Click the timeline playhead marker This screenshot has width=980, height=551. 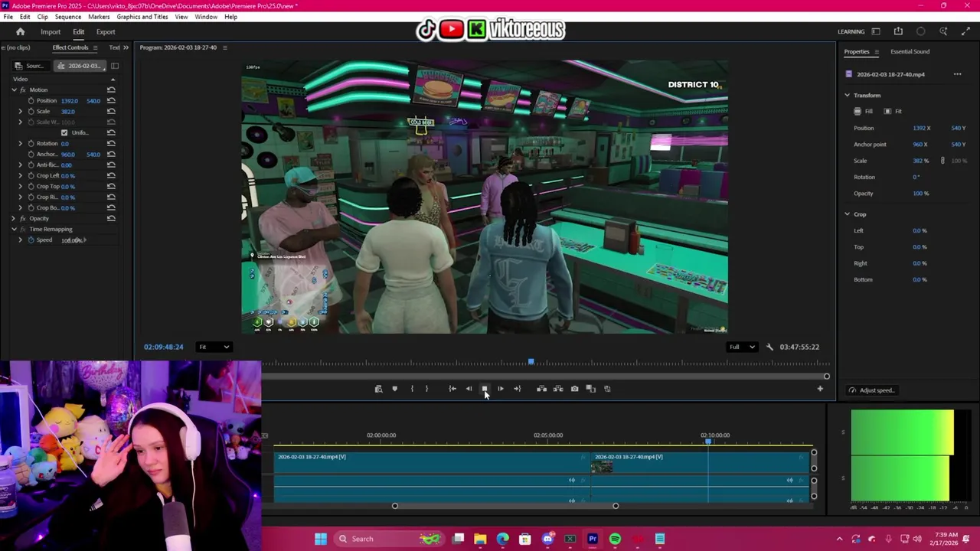(708, 442)
